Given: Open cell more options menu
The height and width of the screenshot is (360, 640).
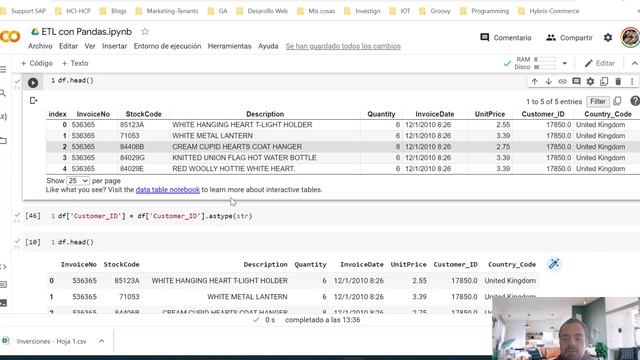Looking at the screenshot, I should coord(632,82).
